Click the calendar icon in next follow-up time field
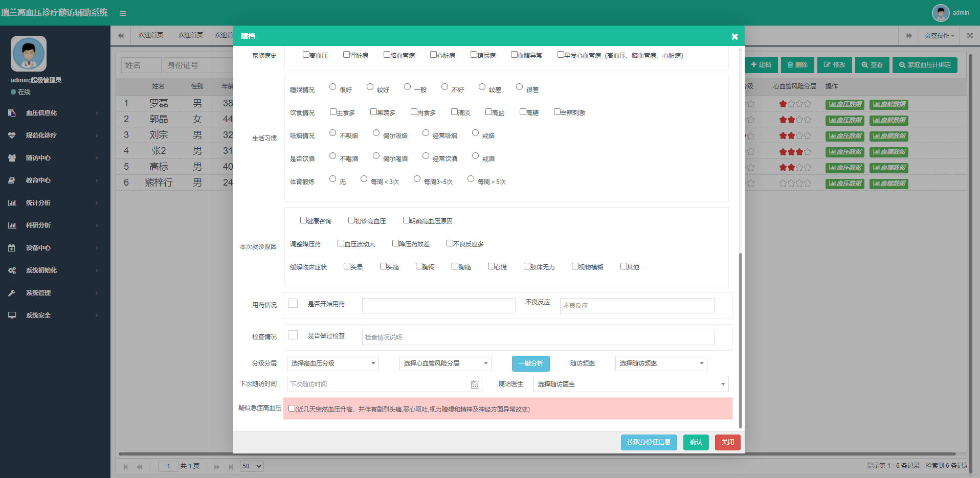980x478 pixels. (x=475, y=384)
